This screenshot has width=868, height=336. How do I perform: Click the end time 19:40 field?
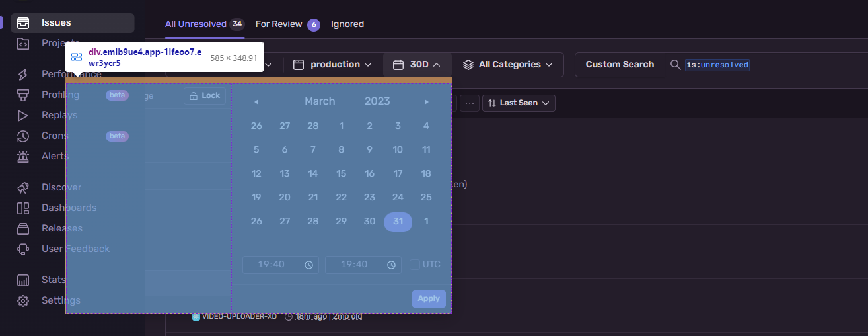coord(363,265)
